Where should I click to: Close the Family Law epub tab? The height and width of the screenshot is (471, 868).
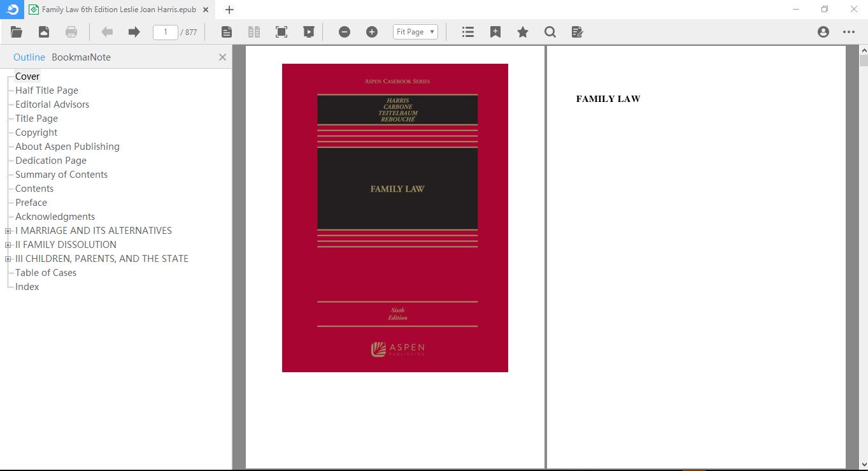(x=206, y=10)
